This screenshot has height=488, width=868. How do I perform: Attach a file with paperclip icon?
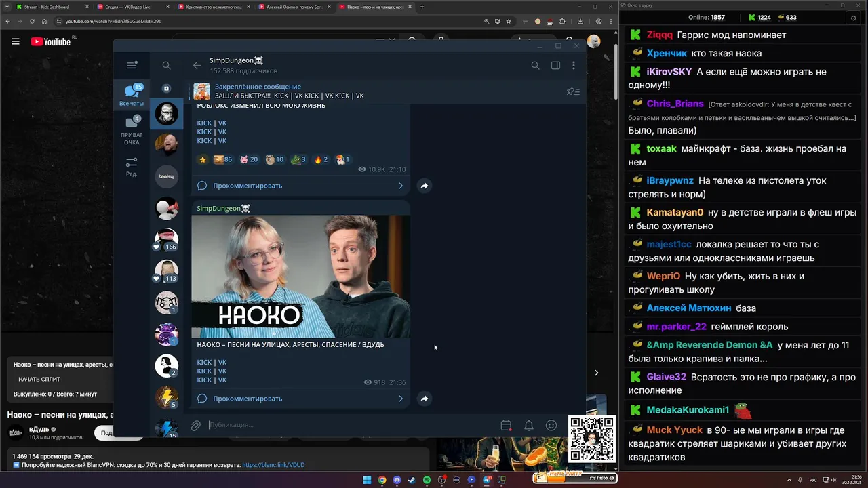[195, 426]
